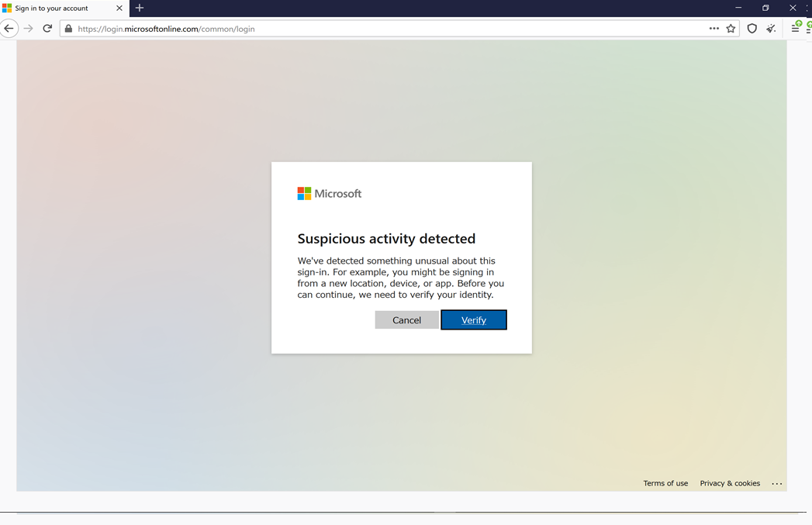Click the browser Back arrow
Viewport: 812px width, 525px height.
[9, 29]
